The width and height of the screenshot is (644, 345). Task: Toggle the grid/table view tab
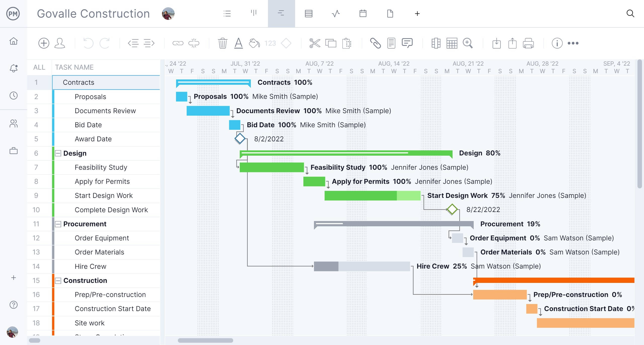tap(308, 14)
